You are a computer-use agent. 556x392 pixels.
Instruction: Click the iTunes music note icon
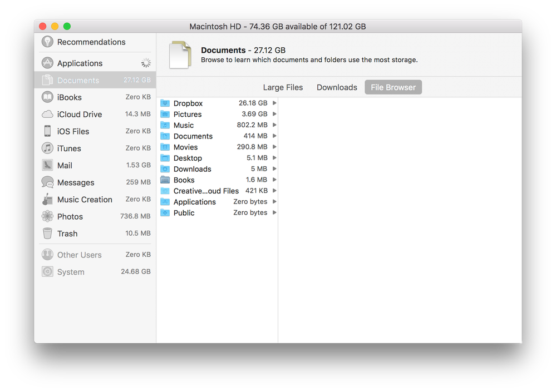pyautogui.click(x=47, y=148)
